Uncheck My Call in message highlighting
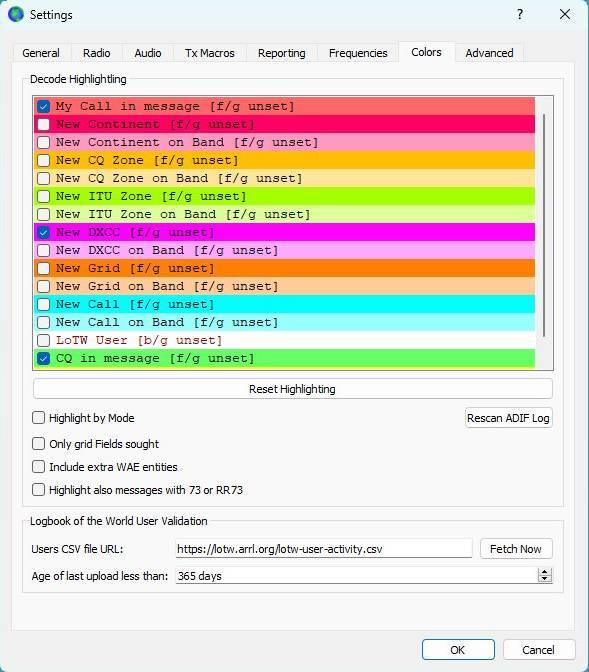The image size is (589, 672). point(44,106)
